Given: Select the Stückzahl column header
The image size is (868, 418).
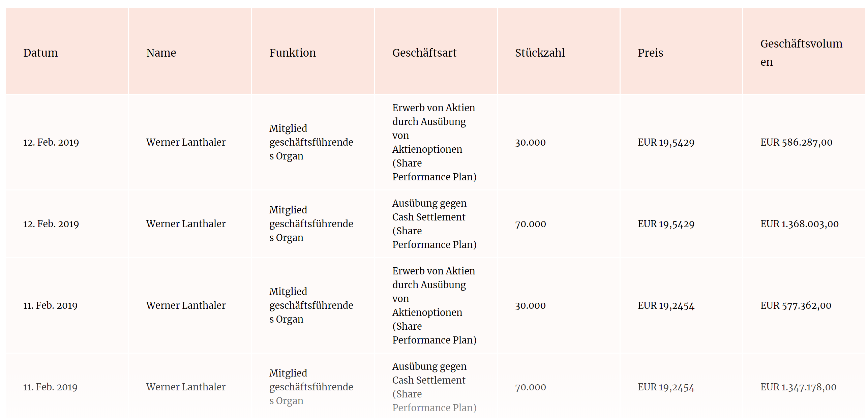Looking at the screenshot, I should click(540, 53).
